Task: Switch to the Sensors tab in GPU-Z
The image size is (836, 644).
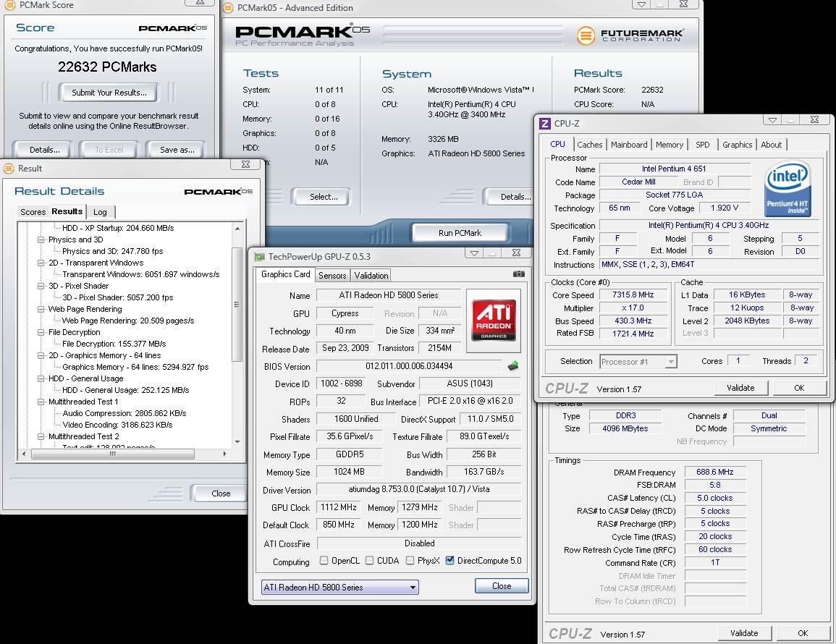Action: point(332,275)
